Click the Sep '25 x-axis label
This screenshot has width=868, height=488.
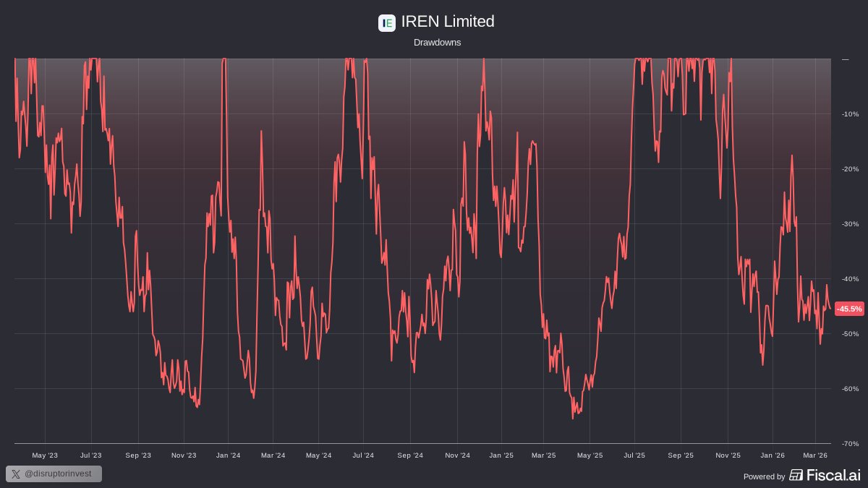[681, 455]
